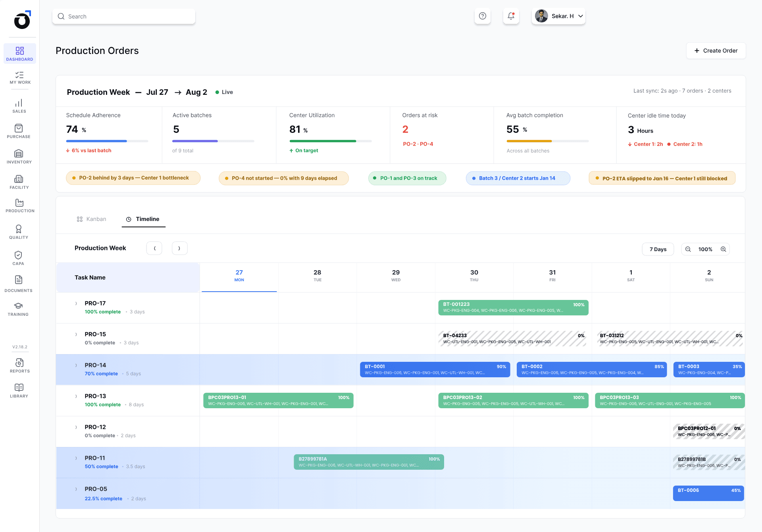Open batch BT-0001 timeline bar
This screenshot has height=532, width=762.
click(x=435, y=369)
